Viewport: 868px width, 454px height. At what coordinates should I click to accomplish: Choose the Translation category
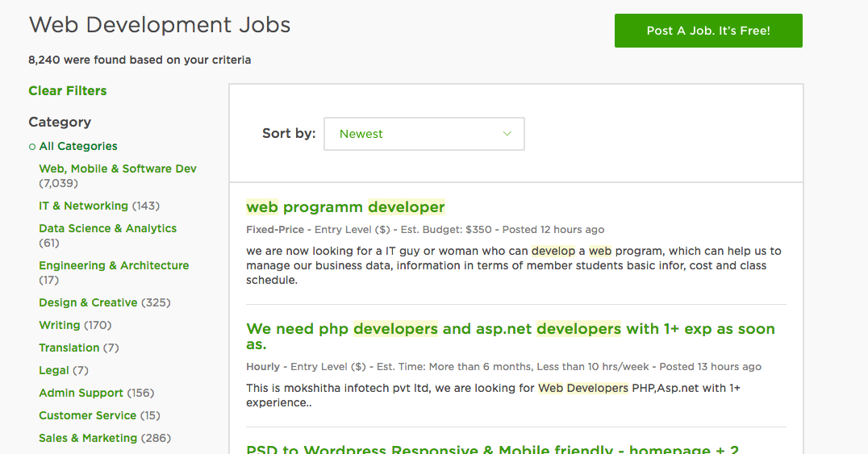pos(69,348)
